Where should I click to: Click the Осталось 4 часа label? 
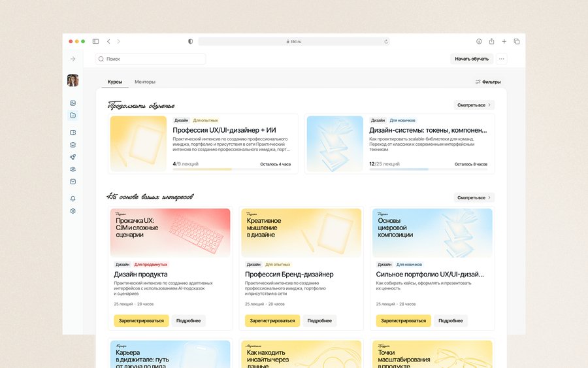click(275, 164)
